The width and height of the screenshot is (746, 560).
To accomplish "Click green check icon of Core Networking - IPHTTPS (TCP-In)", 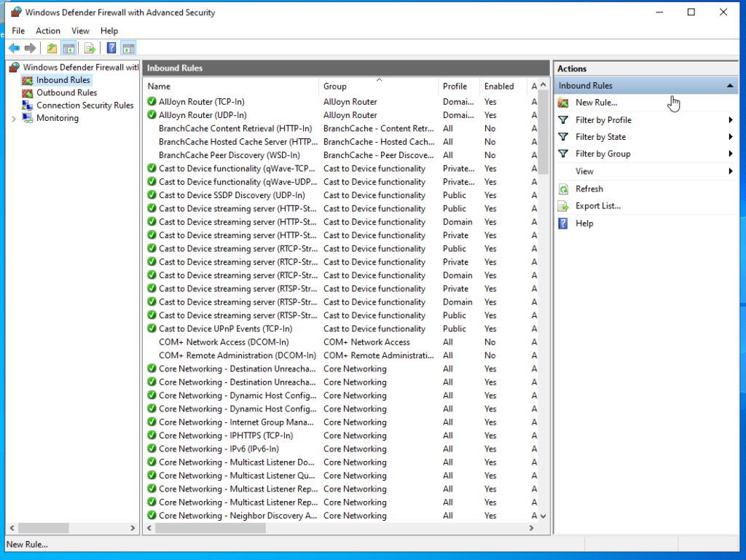I will (x=152, y=435).
